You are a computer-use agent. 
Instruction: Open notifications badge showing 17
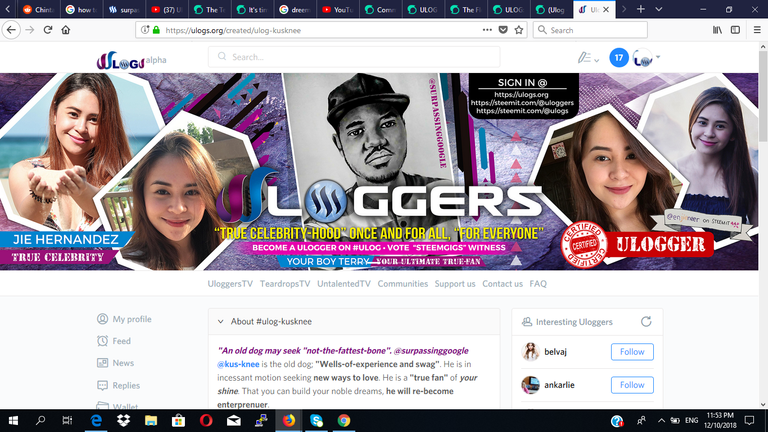619,58
